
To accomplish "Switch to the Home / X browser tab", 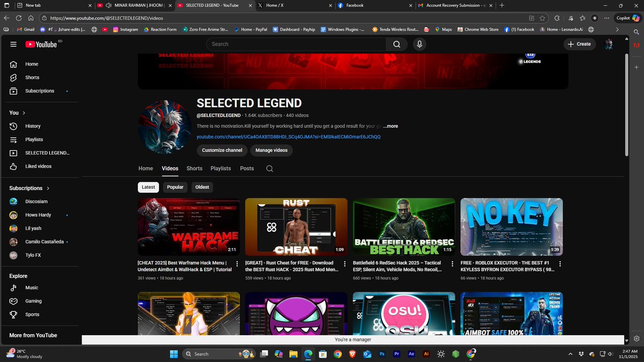I will pyautogui.click(x=294, y=5).
